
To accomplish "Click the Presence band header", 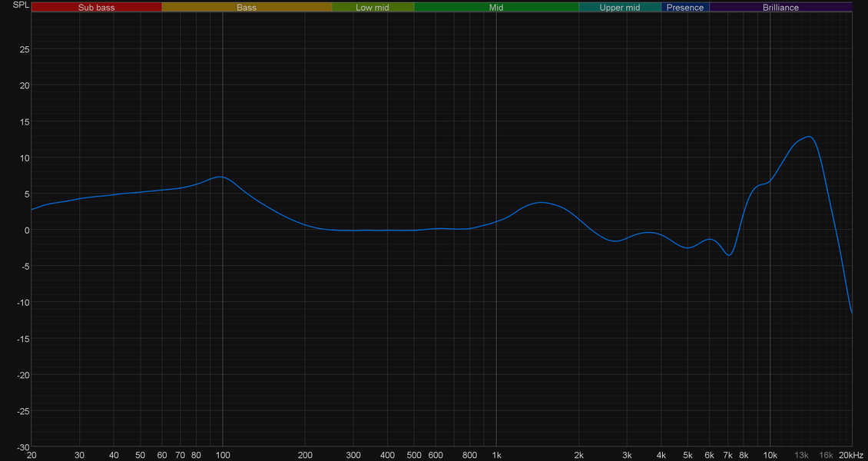I will (685, 7).
